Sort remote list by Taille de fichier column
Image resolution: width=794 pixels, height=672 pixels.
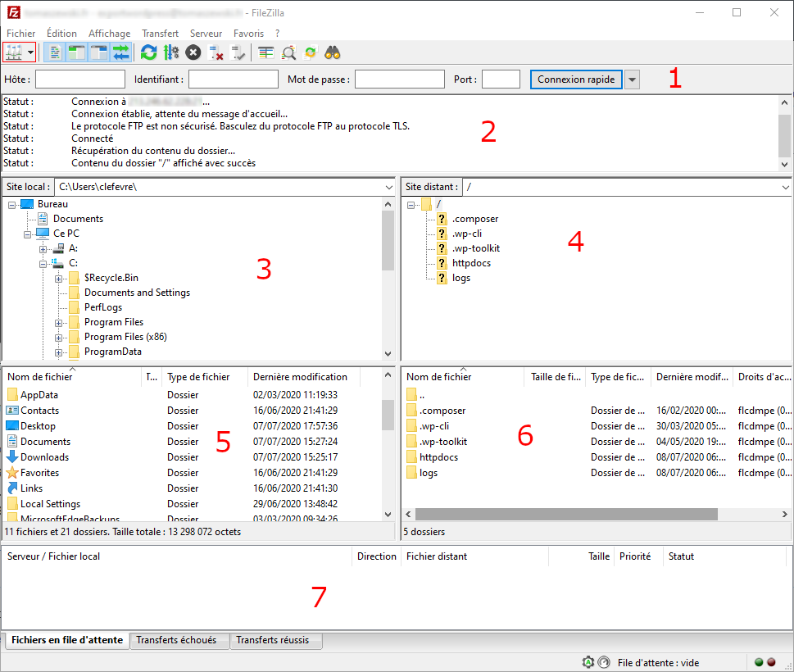(x=556, y=377)
